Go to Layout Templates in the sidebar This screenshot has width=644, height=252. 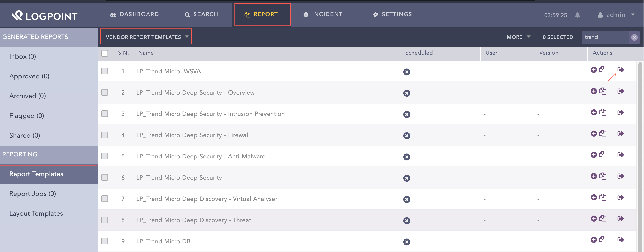(x=36, y=213)
